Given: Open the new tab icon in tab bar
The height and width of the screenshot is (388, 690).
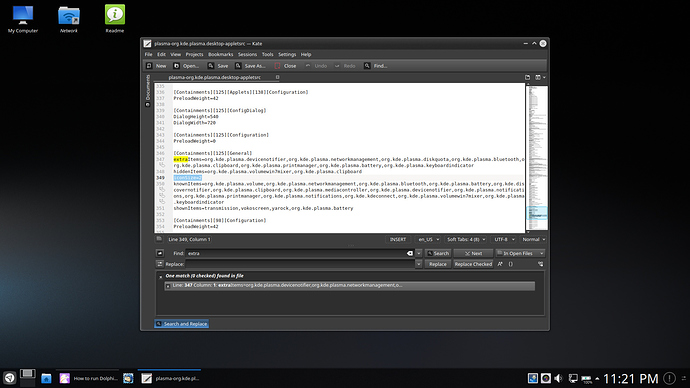Looking at the screenshot, I should (x=528, y=77).
